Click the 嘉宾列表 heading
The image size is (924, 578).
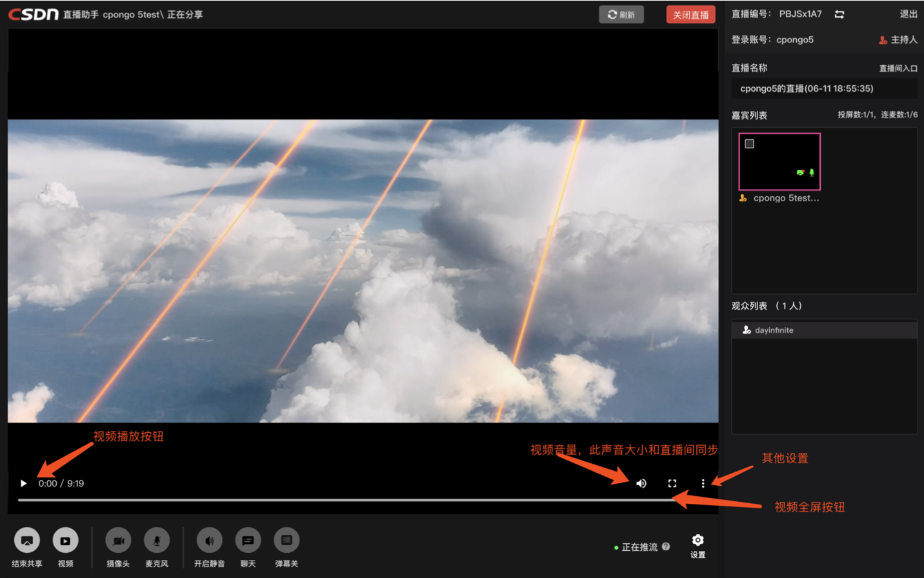[749, 115]
